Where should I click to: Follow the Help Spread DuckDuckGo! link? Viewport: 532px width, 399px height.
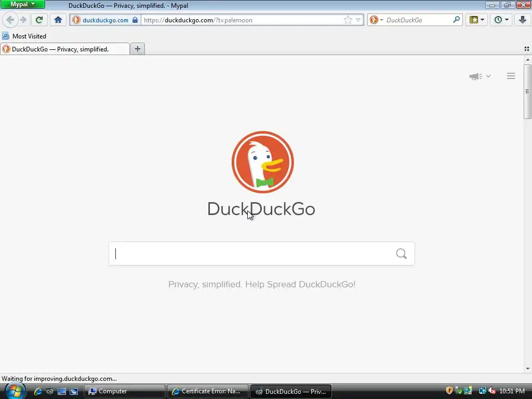(300, 284)
